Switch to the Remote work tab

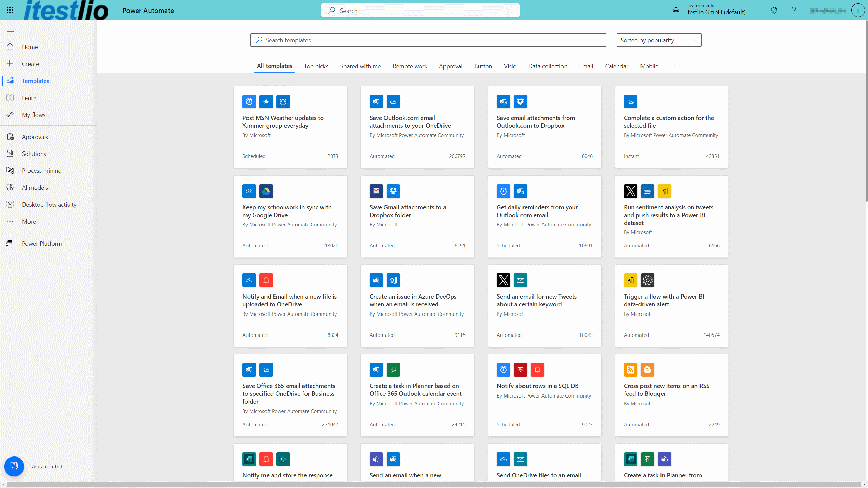click(x=410, y=66)
